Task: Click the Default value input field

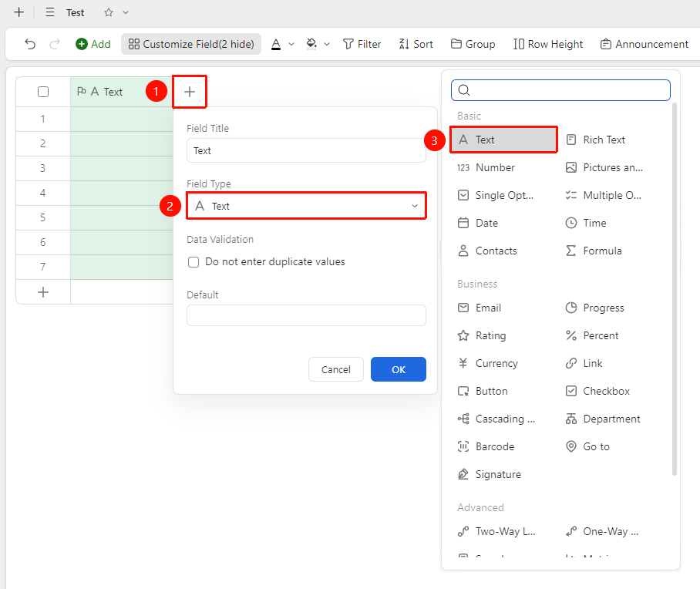Action: click(306, 315)
